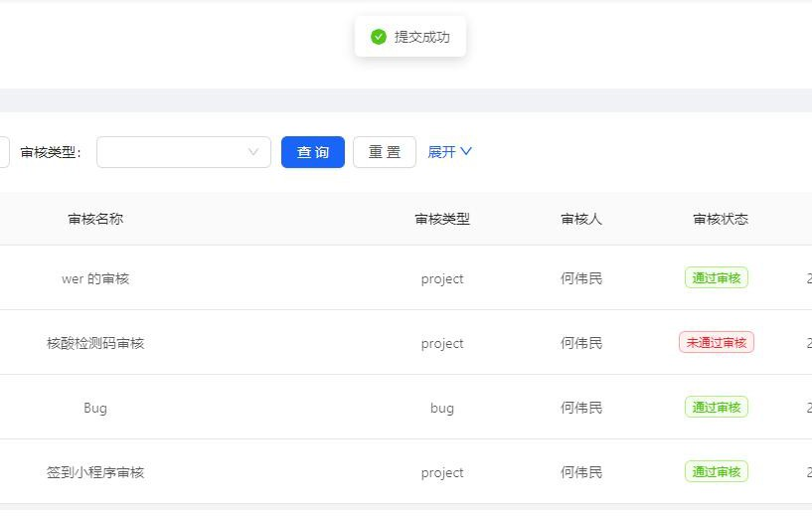
Task: Click the red 未通过审核 status tag
Action: (x=717, y=343)
